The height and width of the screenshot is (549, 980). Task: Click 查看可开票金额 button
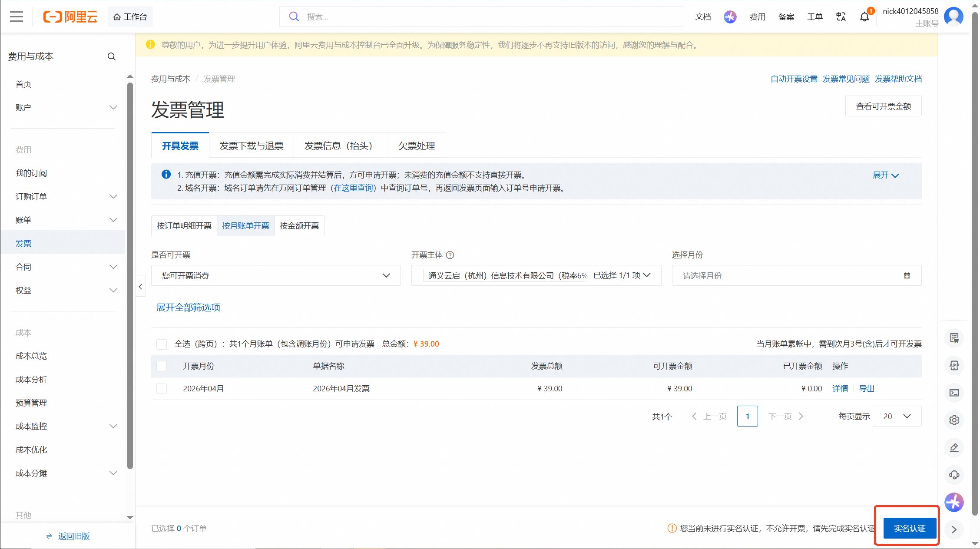[x=883, y=106]
